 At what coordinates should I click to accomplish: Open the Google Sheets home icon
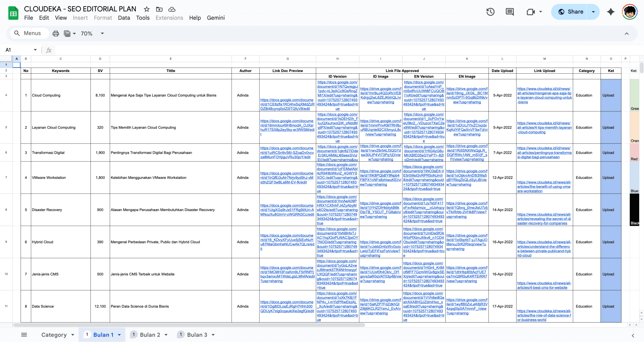(x=13, y=14)
